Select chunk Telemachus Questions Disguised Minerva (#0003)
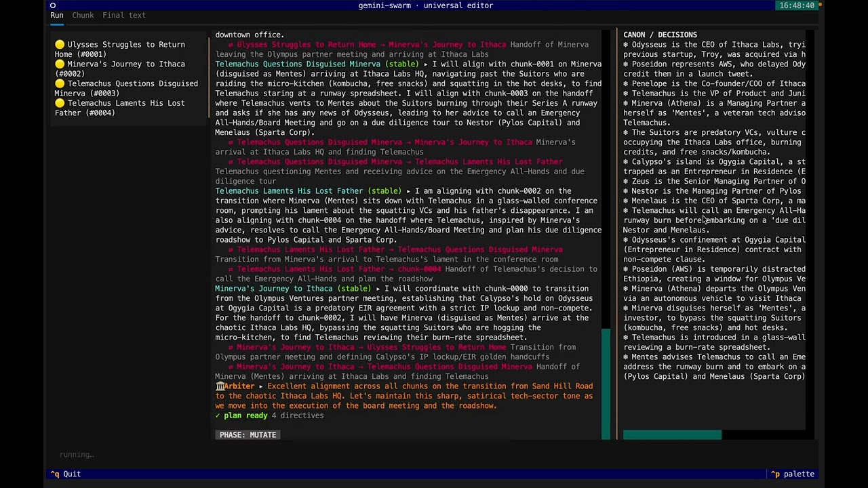 (x=126, y=89)
